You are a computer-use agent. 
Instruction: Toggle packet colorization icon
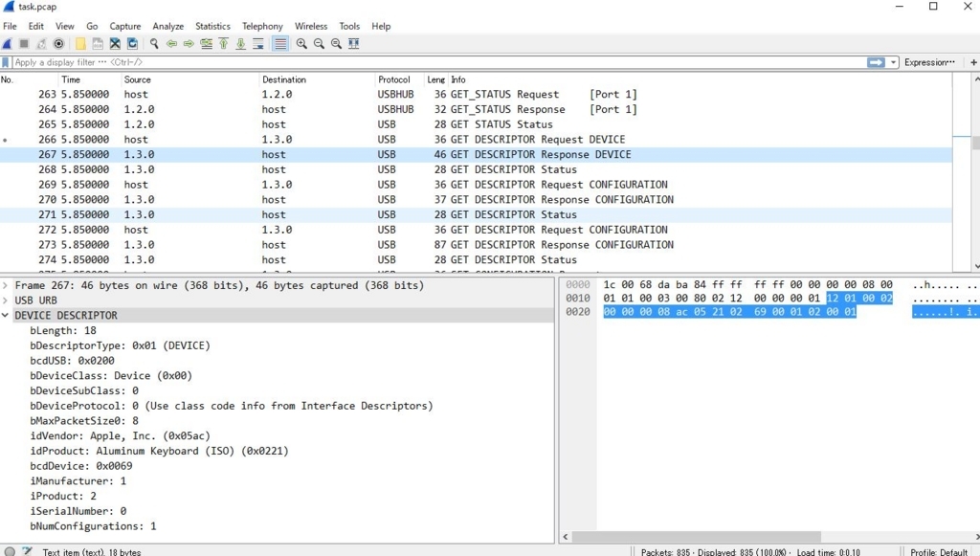280,44
